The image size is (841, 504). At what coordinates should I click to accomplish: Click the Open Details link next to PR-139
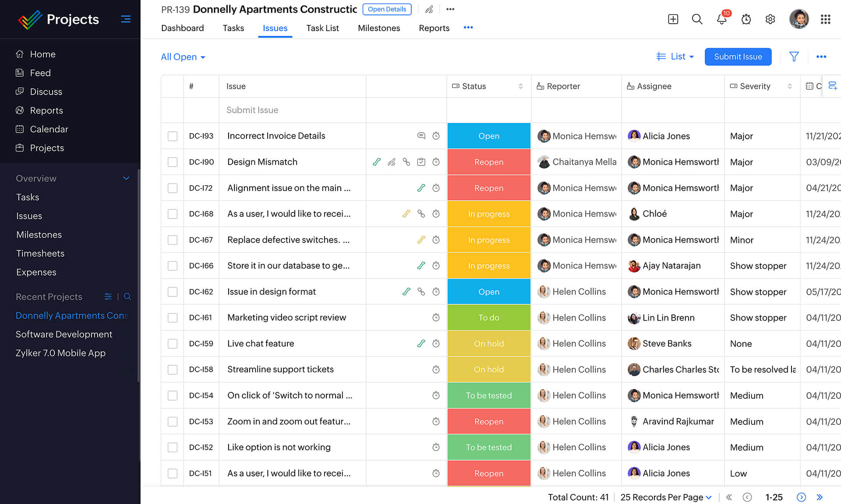click(387, 9)
